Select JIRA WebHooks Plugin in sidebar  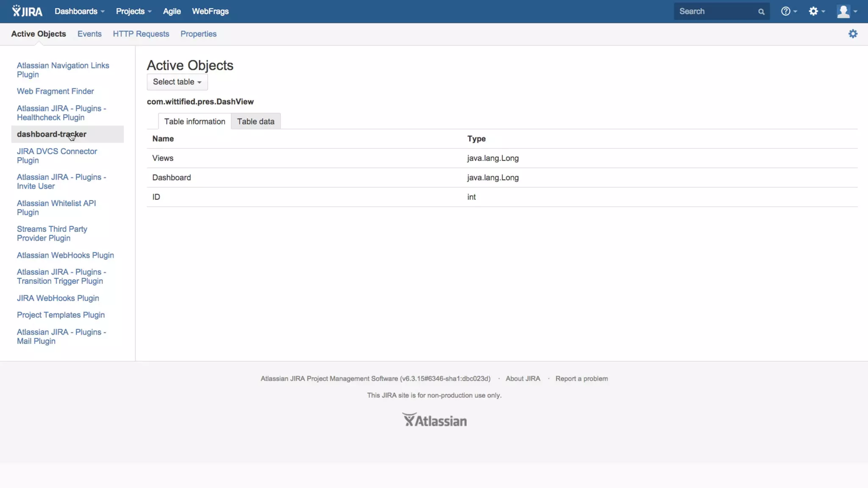[x=58, y=298]
